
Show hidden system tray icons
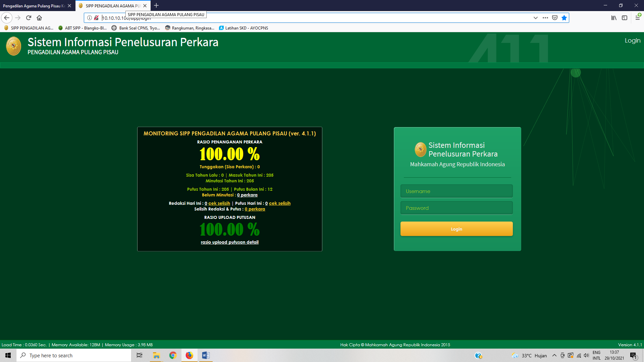(554, 356)
